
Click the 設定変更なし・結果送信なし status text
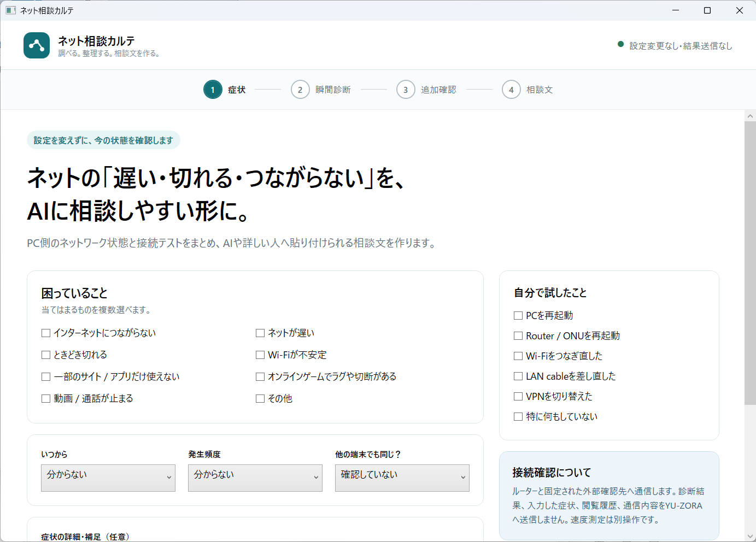click(x=681, y=46)
